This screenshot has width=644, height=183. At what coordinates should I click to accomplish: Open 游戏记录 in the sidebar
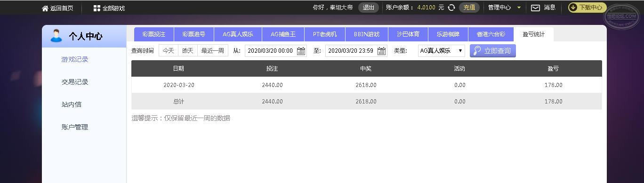click(75, 59)
